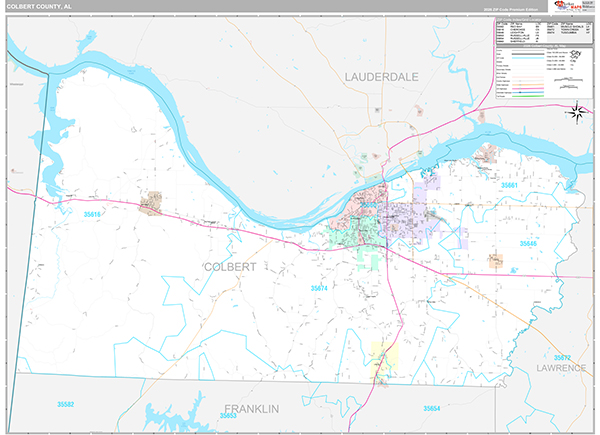
Task: Click ZIP code label 35582
Action: tap(65, 404)
